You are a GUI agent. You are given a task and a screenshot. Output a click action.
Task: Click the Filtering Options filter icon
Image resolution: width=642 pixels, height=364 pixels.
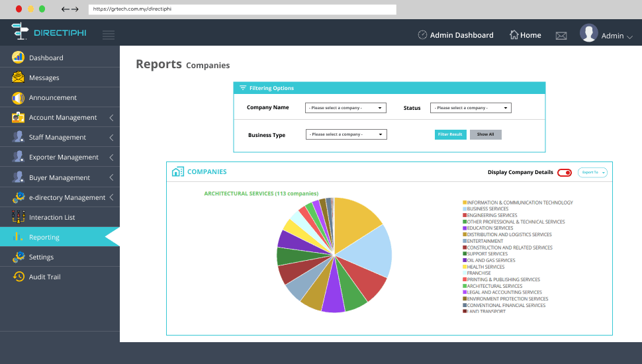(x=243, y=88)
